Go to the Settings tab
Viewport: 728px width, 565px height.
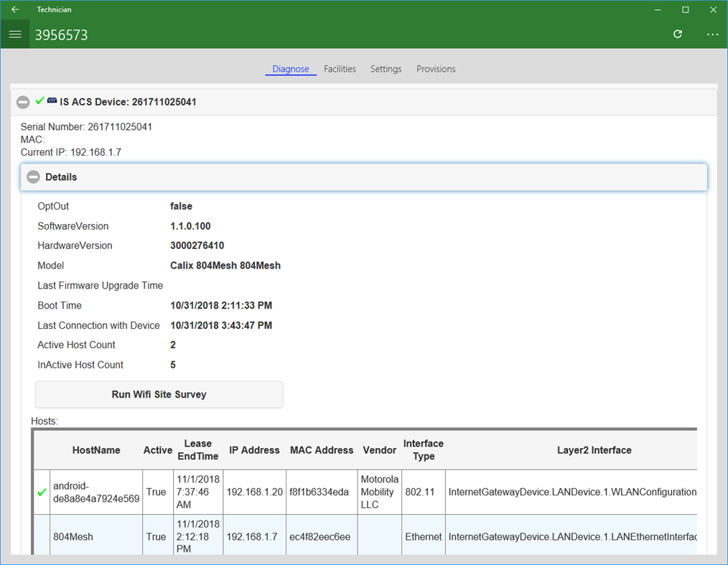386,69
